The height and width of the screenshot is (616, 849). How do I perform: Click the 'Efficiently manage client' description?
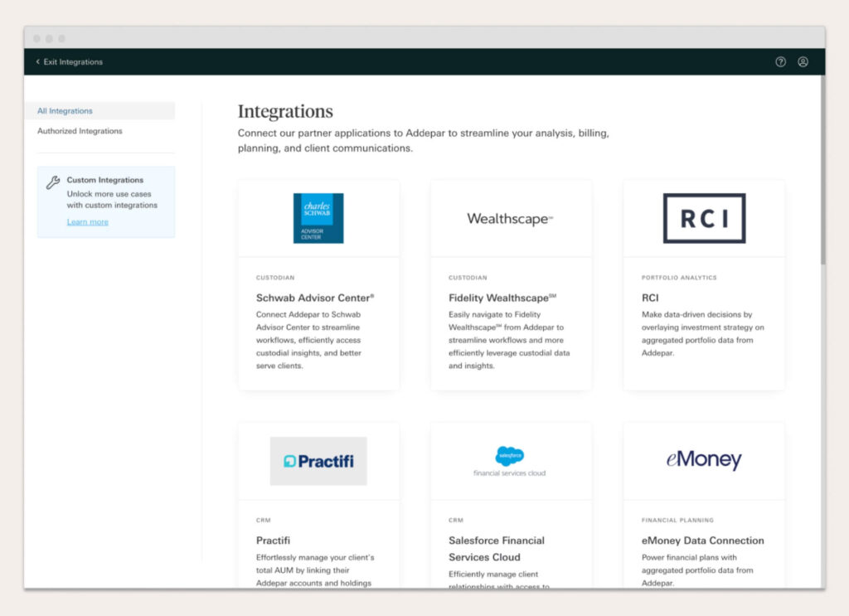(x=498, y=580)
